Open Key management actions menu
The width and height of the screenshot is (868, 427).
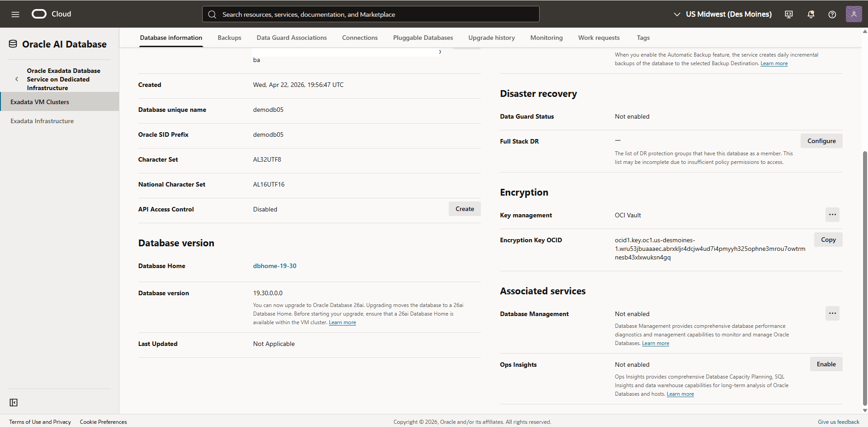(x=832, y=215)
